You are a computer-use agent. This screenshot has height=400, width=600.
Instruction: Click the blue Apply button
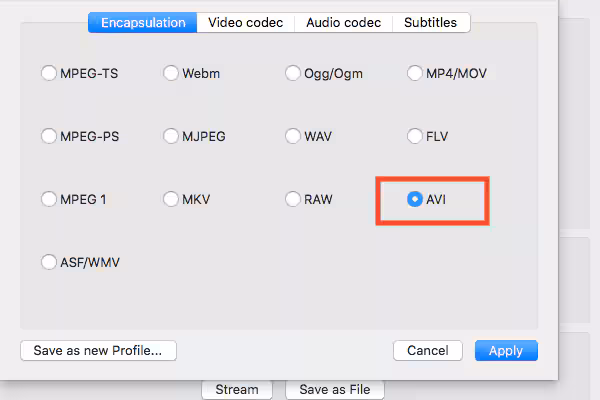506,351
